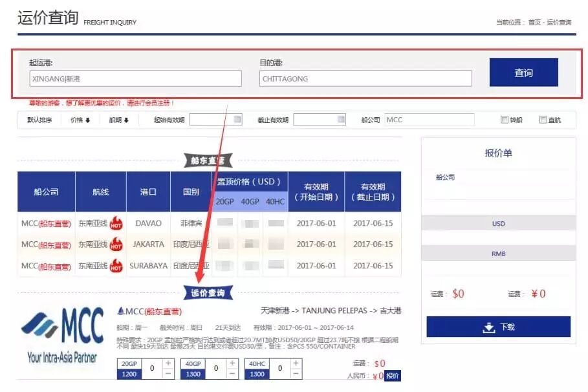Click the ship icon beside MCC
The image size is (588, 392).
(x=121, y=310)
